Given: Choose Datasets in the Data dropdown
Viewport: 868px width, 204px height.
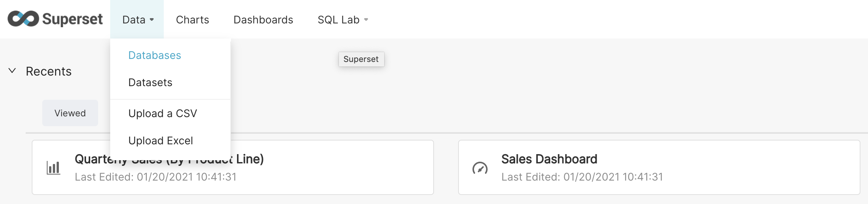Looking at the screenshot, I should (150, 82).
